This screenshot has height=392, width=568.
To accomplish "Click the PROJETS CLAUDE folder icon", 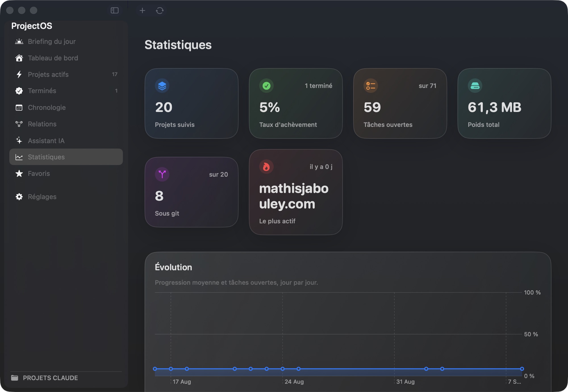I will click(14, 378).
